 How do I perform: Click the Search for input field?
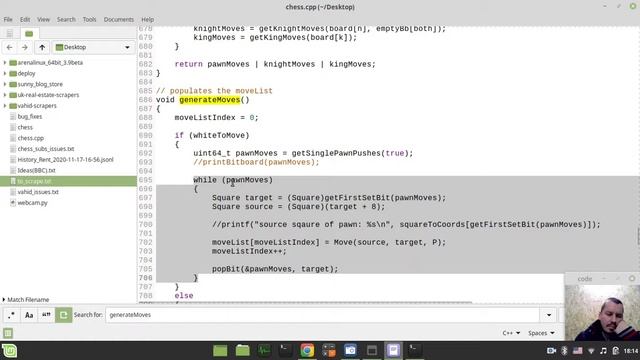click(x=322, y=315)
